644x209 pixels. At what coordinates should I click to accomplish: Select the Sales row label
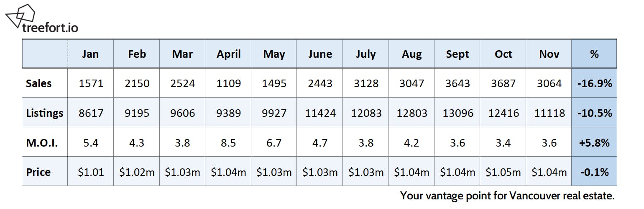[39, 83]
